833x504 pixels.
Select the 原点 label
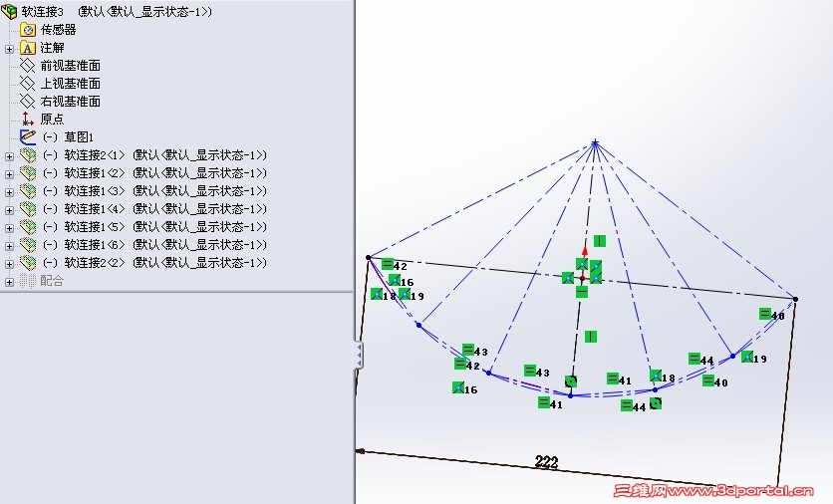point(52,119)
